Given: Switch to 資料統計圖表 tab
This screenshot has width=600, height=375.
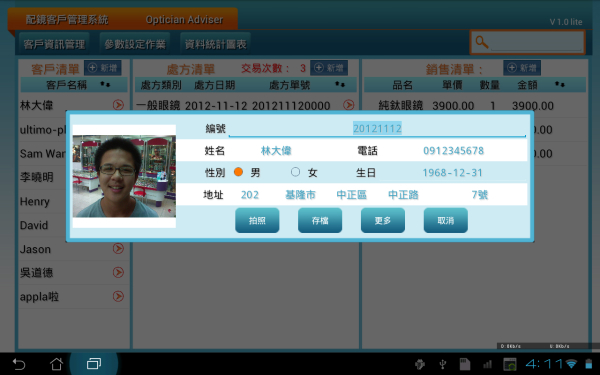Looking at the screenshot, I should (215, 44).
